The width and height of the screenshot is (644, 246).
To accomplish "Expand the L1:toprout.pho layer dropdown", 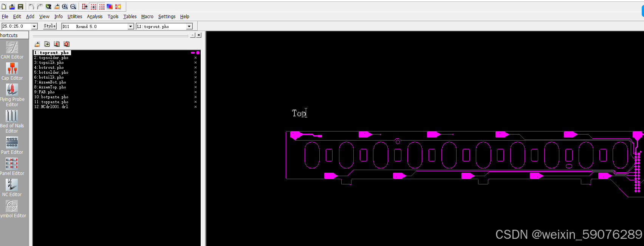I will (x=189, y=26).
